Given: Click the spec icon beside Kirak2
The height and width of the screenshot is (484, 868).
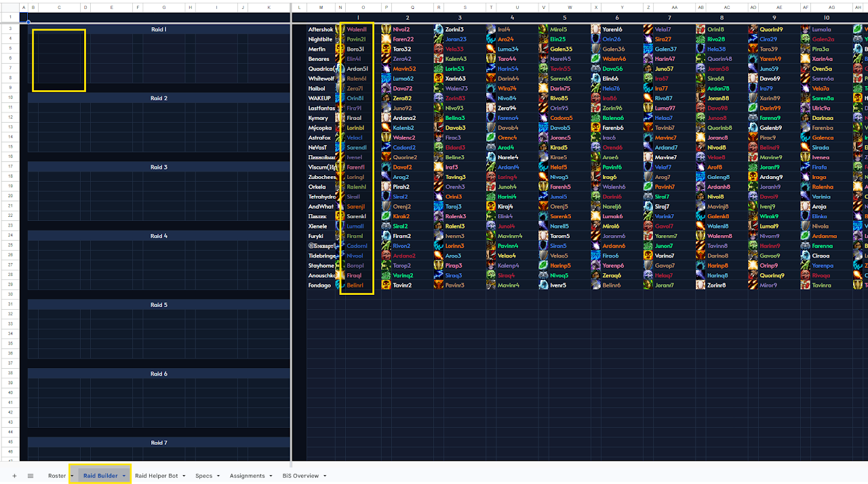Looking at the screenshot, I should click(387, 216).
